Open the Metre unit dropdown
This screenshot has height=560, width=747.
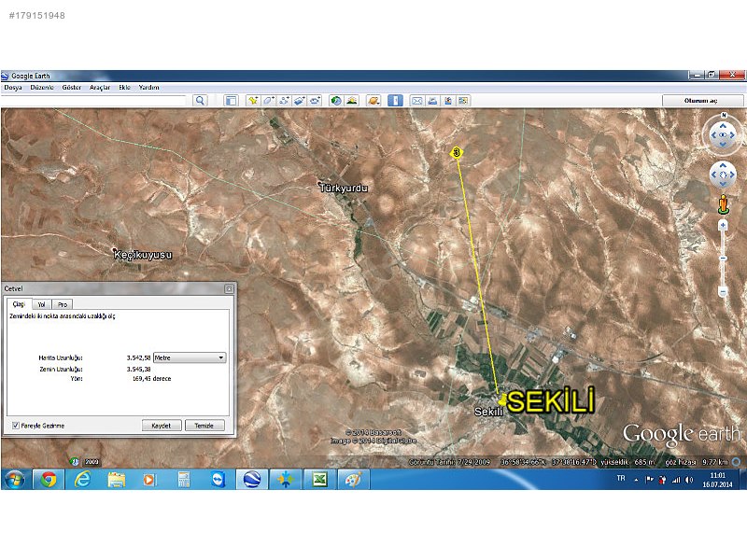pos(190,357)
